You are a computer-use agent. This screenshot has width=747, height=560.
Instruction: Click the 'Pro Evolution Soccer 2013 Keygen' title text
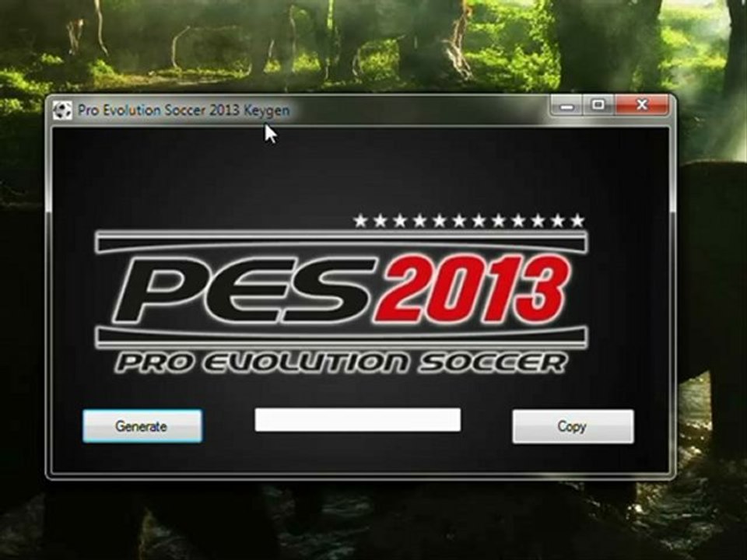click(184, 110)
